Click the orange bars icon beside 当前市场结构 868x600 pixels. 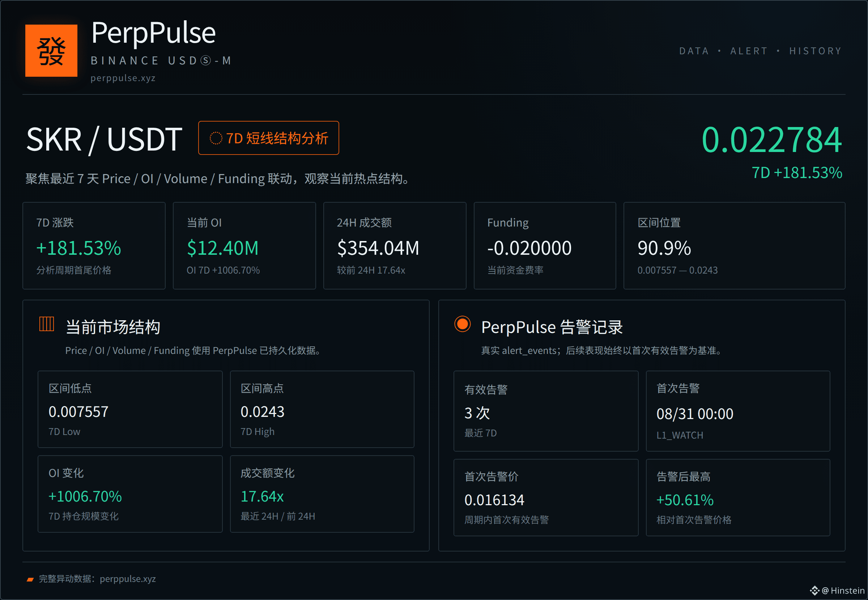47,324
